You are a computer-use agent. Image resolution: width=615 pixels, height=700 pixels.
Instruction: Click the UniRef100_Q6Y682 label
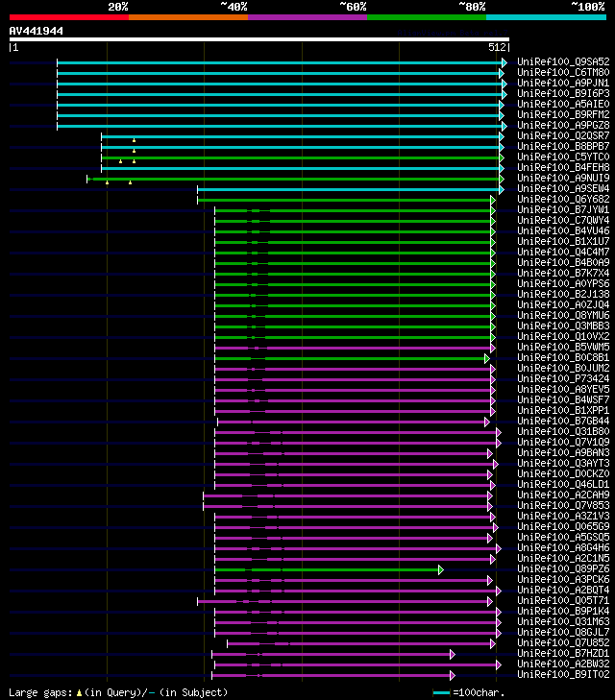point(563,199)
